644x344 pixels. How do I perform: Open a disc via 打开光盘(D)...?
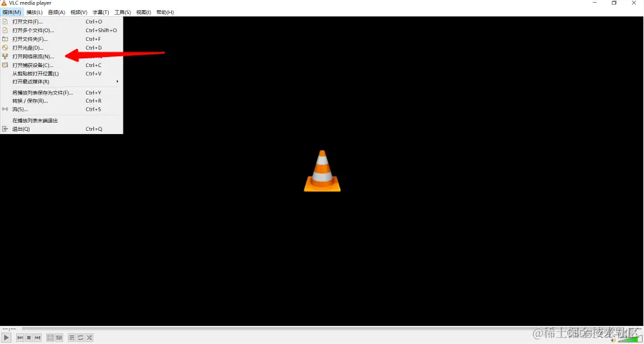pos(62,48)
